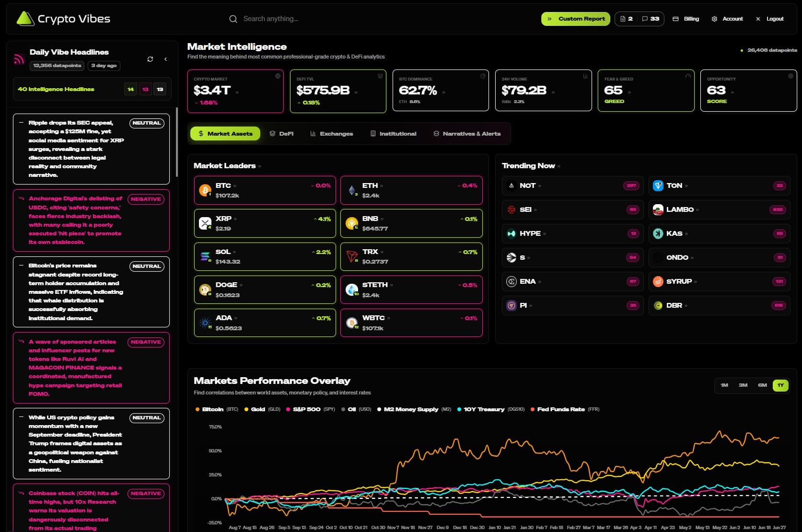Click the globe icon on the Crypto Market card

click(x=277, y=75)
